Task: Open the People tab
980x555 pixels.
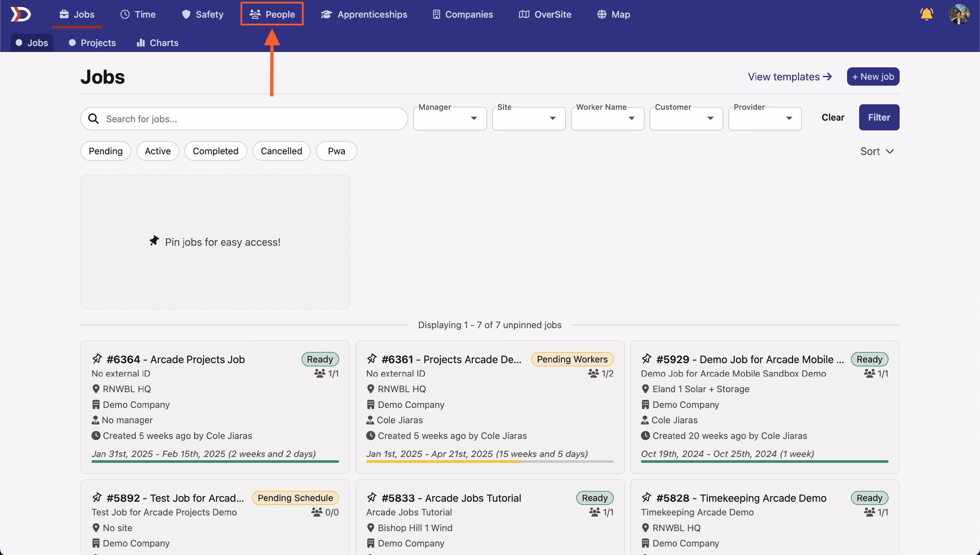Action: [x=272, y=14]
